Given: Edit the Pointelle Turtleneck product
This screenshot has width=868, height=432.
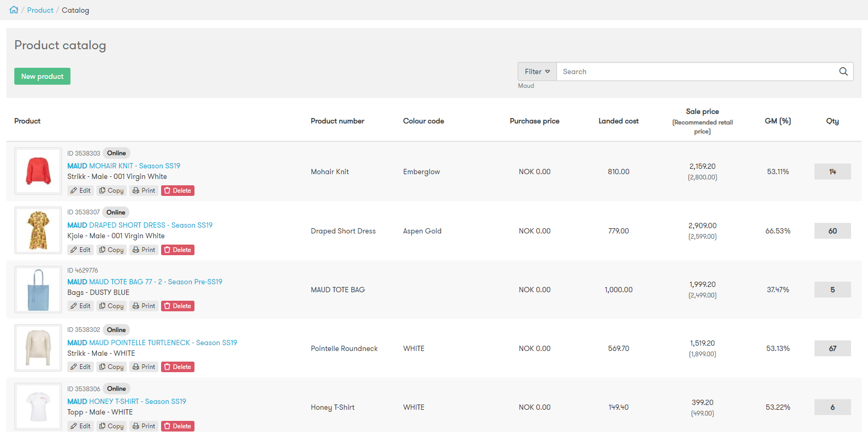Looking at the screenshot, I should (x=81, y=367).
